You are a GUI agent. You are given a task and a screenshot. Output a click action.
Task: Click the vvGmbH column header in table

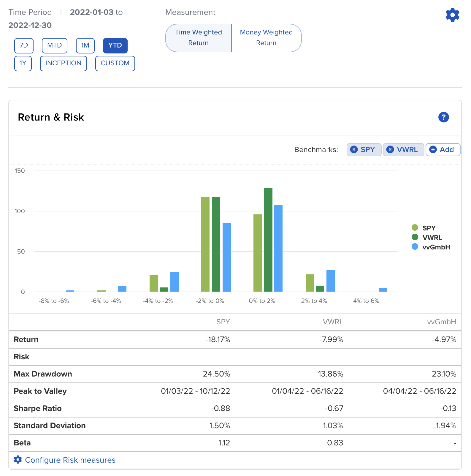[x=442, y=322]
